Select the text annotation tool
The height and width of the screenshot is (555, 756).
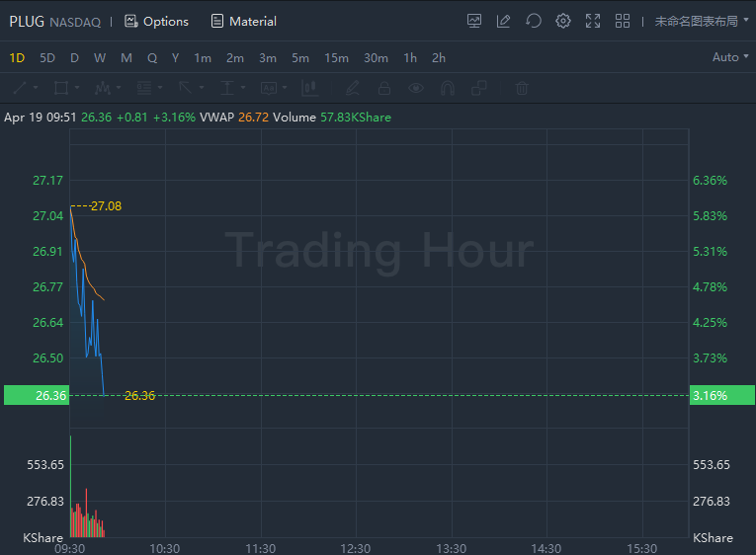tap(269, 88)
